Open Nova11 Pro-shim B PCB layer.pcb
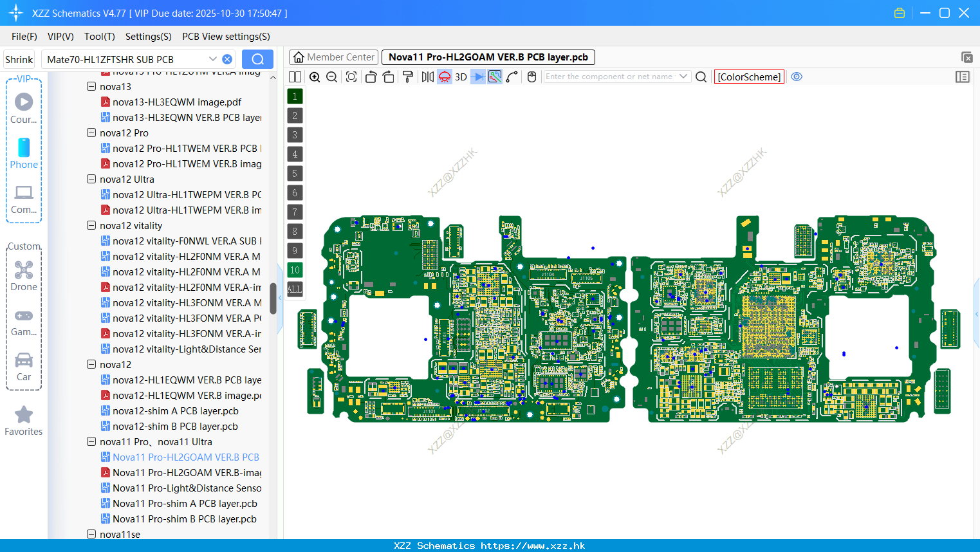 178,519
